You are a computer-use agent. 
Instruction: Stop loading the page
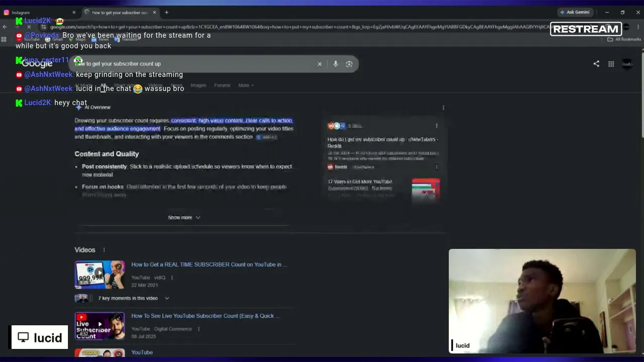coord(29,27)
